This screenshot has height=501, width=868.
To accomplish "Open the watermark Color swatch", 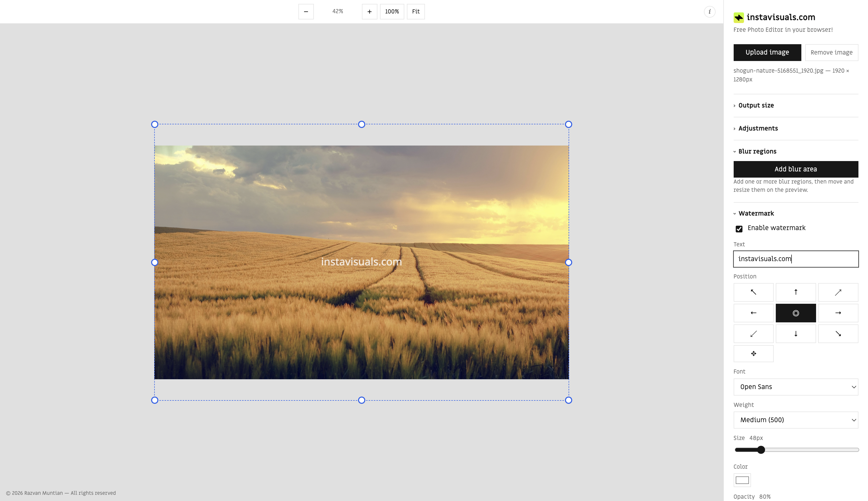I will tap(742, 480).
